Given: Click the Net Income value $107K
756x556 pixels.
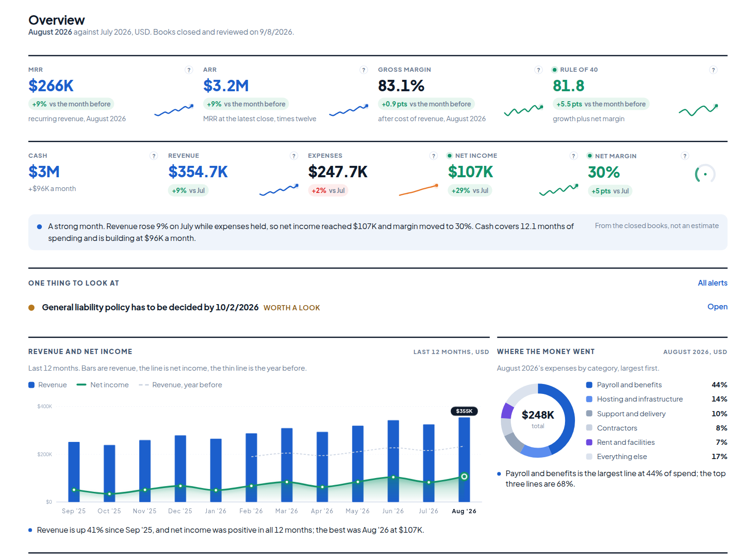Looking at the screenshot, I should pos(471,172).
